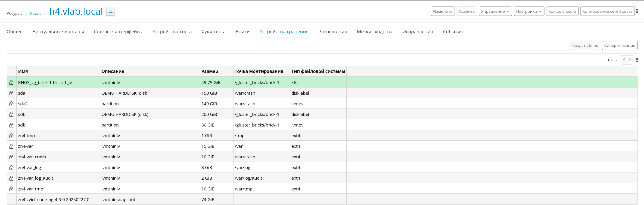Follow the Хосты breadcrumb link
The width and height of the screenshot is (644, 205).
pos(36,13)
